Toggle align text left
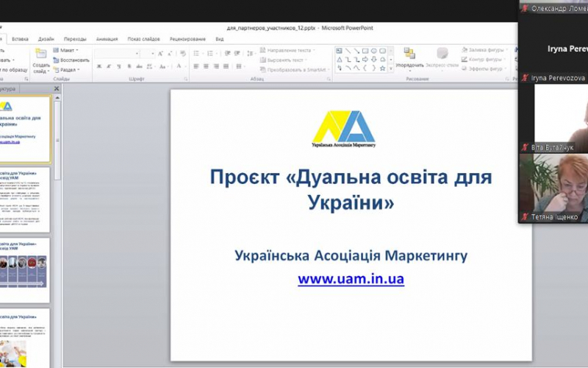 pos(196,66)
